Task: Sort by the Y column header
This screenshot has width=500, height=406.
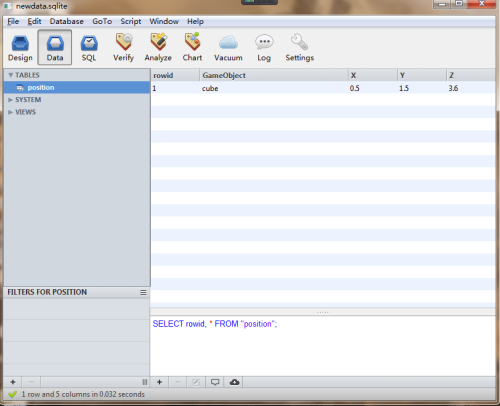Action: (x=422, y=75)
